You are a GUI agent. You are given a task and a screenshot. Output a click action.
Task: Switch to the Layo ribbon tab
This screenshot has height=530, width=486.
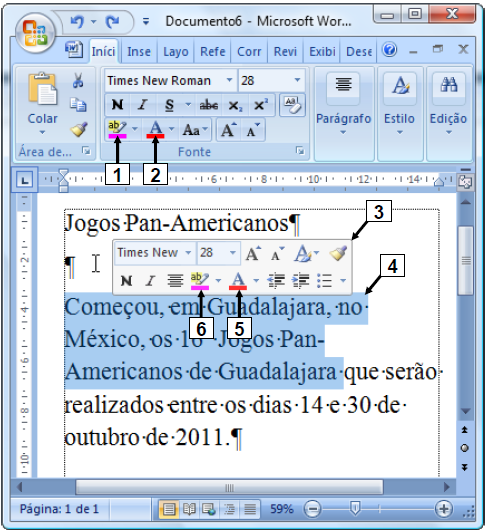(x=175, y=52)
